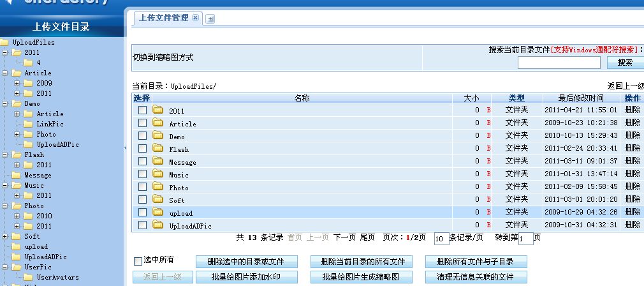
Task: Open the UploadADPic folder icon in file list
Action: pos(157,224)
